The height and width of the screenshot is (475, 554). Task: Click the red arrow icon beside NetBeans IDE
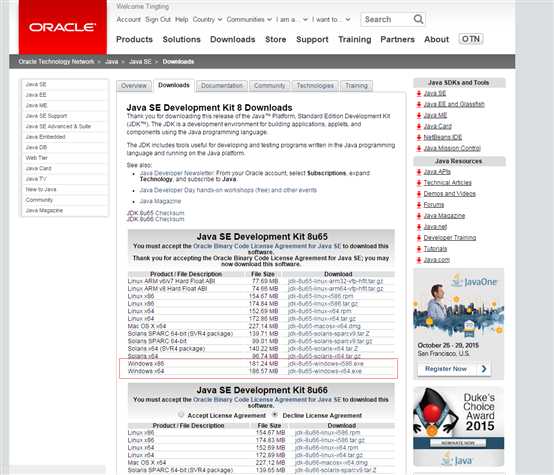(x=419, y=137)
